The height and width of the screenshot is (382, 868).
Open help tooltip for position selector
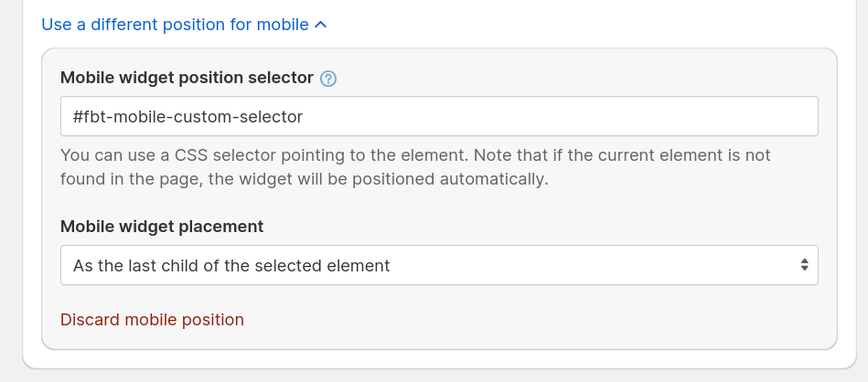click(329, 79)
